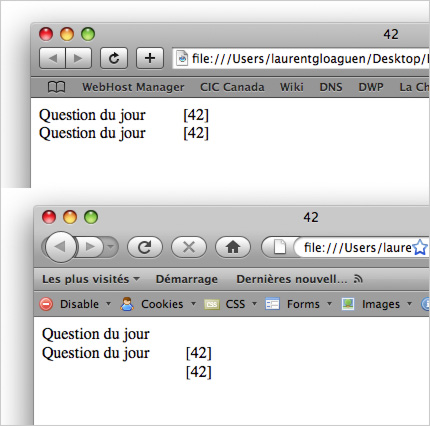Click second Question du jour line in Safari
The height and width of the screenshot is (426, 430).
point(92,133)
